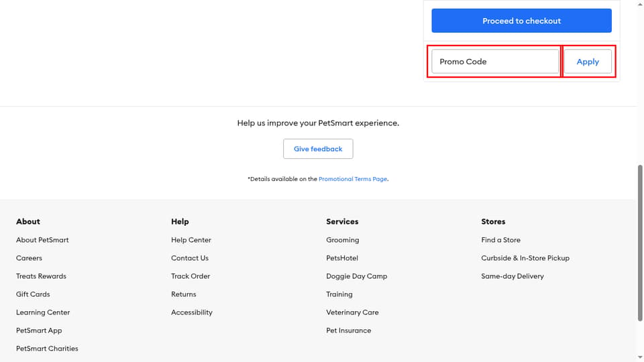
Task: Visit PetSmart Charities link
Action: (x=47, y=349)
